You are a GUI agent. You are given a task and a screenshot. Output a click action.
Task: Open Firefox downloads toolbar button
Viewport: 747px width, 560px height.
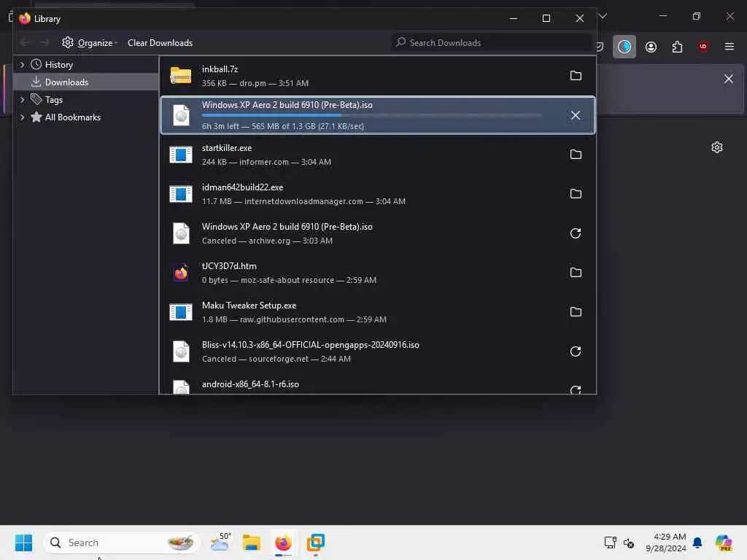point(624,47)
